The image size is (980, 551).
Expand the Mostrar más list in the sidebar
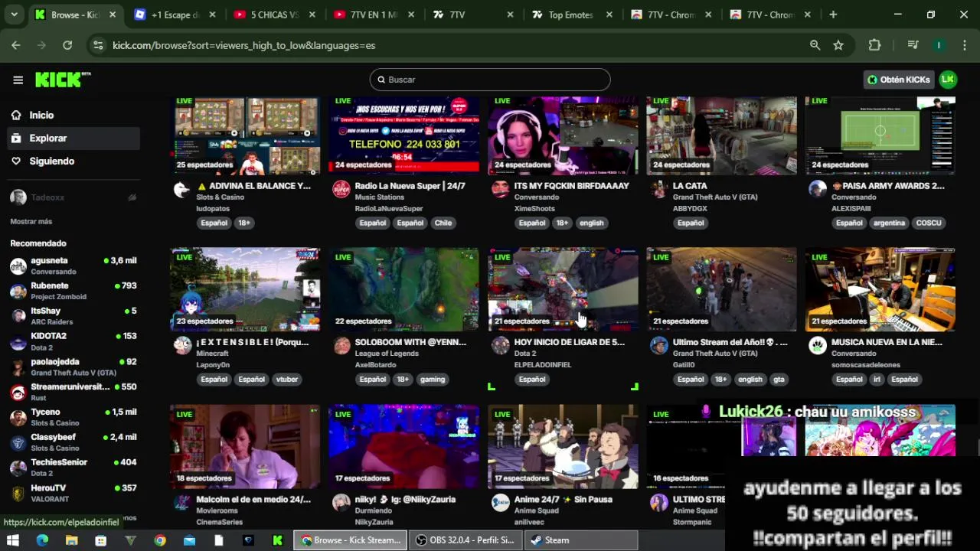click(x=31, y=221)
